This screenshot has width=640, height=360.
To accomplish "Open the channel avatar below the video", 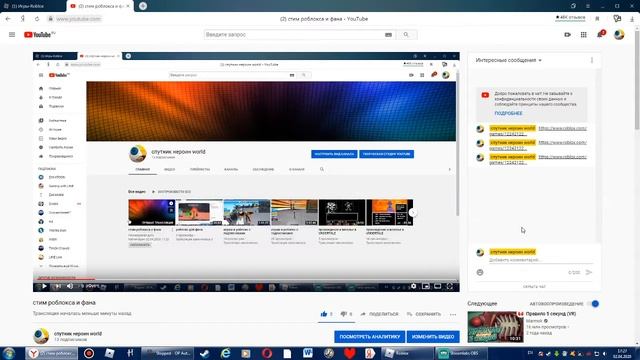I will click(x=41, y=336).
